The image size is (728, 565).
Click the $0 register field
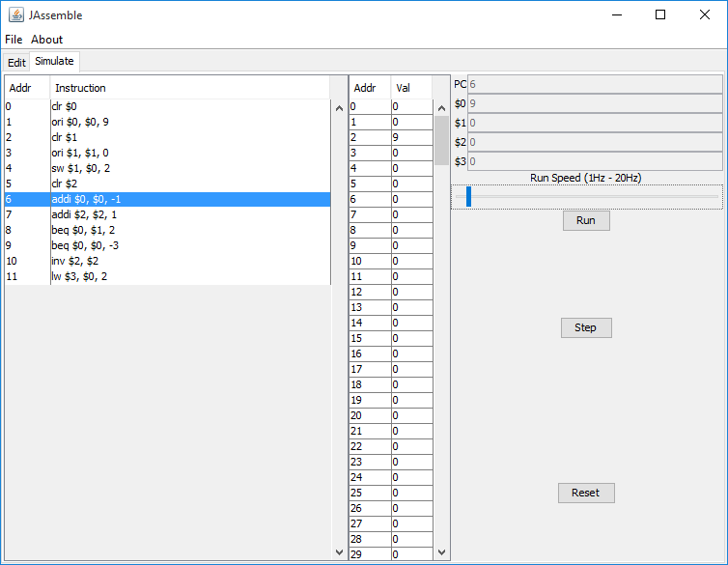tap(595, 103)
